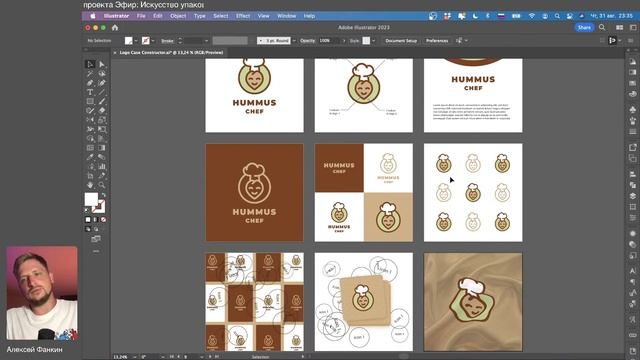Image resolution: width=640 pixels, height=360 pixels.
Task: Select the Gradient tool
Action: (102, 148)
